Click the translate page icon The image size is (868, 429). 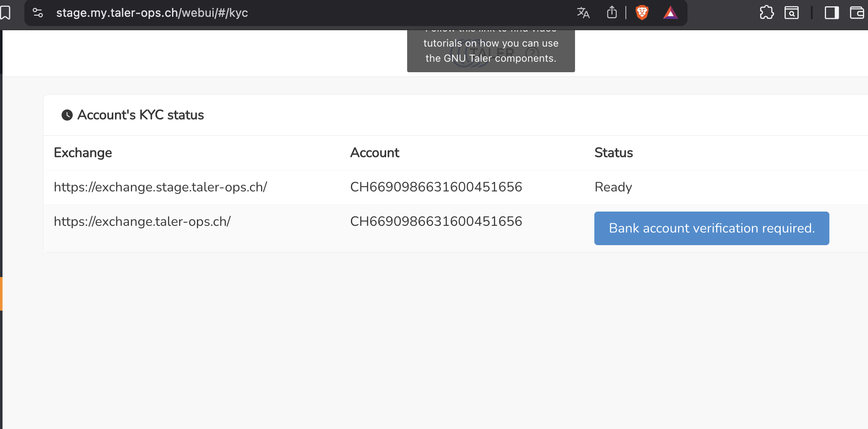(x=583, y=13)
